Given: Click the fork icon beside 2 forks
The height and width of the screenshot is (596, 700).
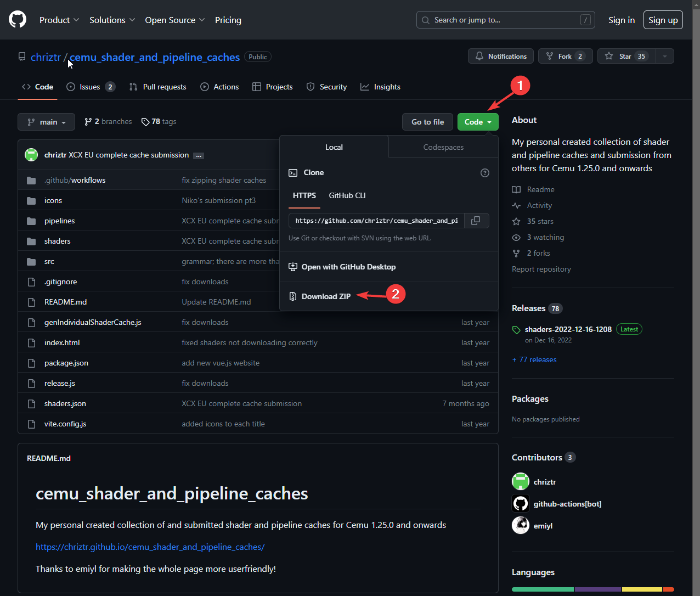Looking at the screenshot, I should tap(516, 253).
